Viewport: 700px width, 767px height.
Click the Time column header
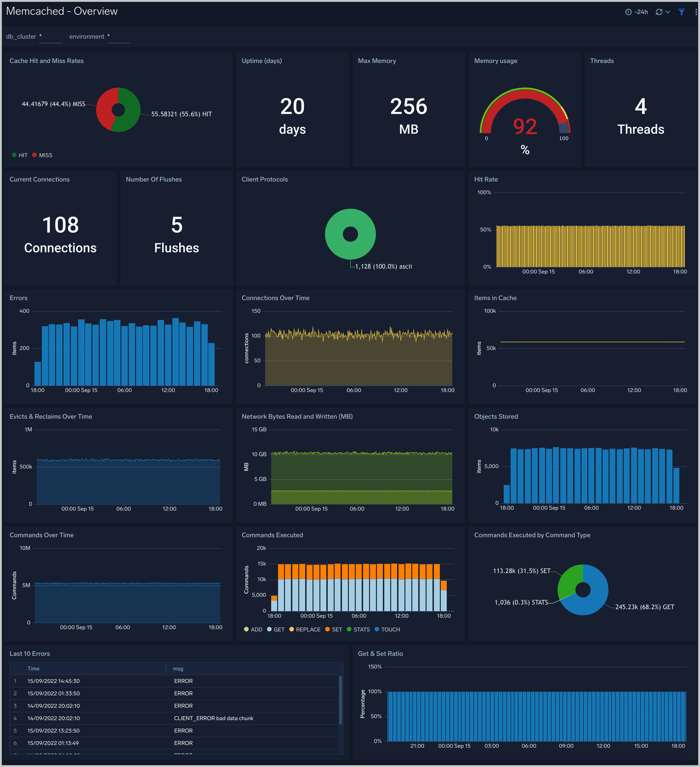pyautogui.click(x=34, y=668)
